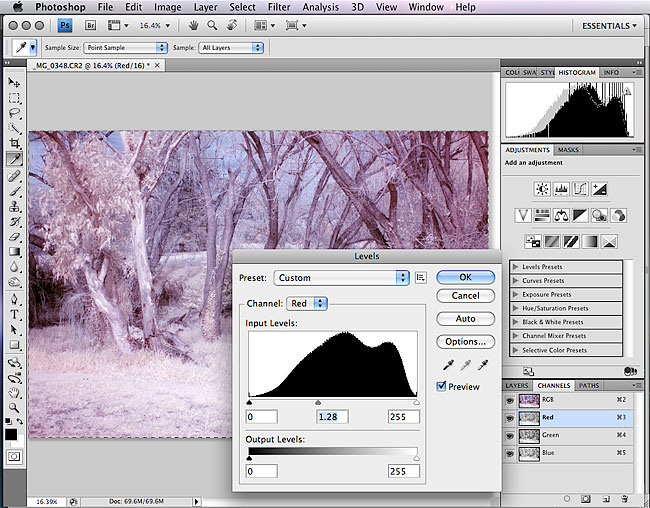The width and height of the screenshot is (650, 508).
Task: Add a Curves adjustment
Action: (x=580, y=190)
